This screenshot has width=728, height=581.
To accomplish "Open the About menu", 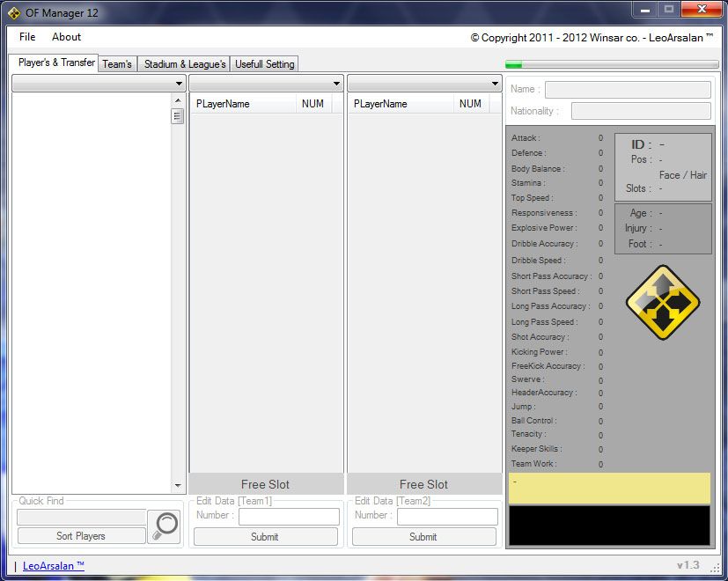I will pyautogui.click(x=66, y=37).
